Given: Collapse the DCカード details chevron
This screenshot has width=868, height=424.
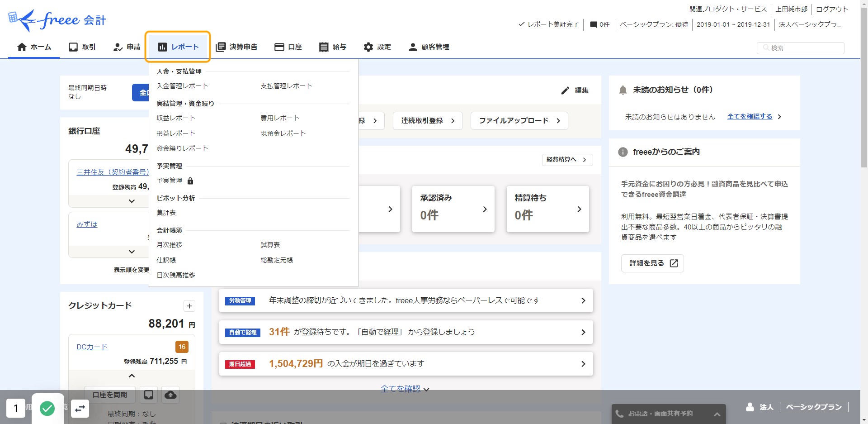Looking at the screenshot, I should click(132, 376).
